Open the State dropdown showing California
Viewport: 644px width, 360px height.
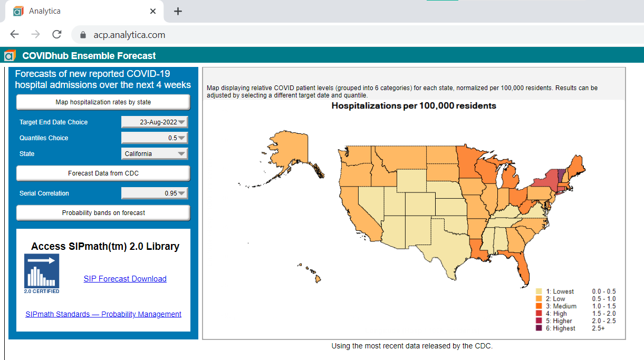click(155, 154)
